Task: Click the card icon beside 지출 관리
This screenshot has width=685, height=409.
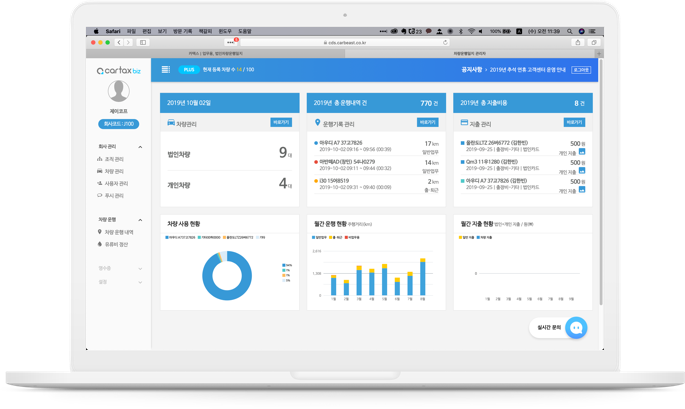Action: click(x=464, y=123)
